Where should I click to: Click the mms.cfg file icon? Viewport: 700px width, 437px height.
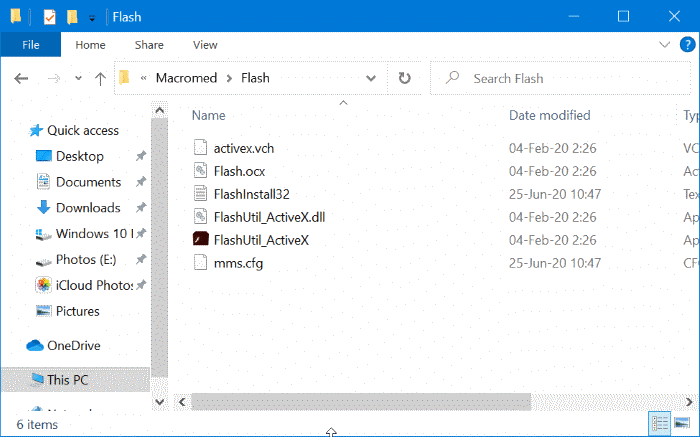click(200, 262)
